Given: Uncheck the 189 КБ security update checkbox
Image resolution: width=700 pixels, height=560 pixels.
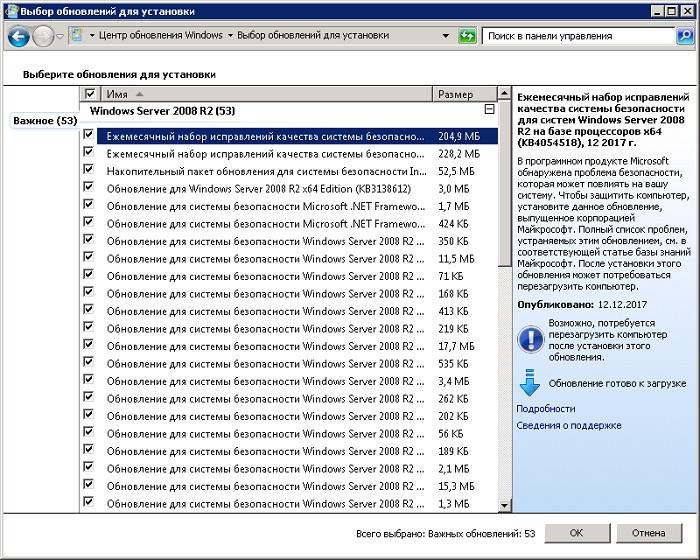Looking at the screenshot, I should (88, 449).
